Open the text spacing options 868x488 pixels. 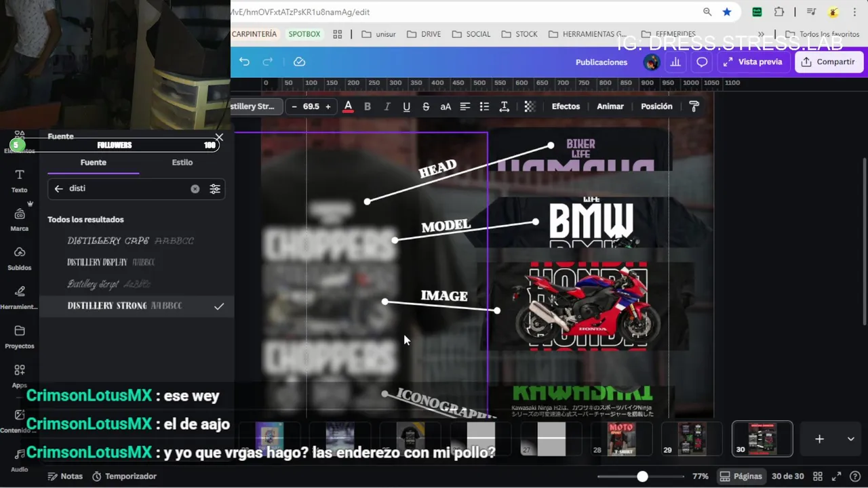(x=505, y=106)
